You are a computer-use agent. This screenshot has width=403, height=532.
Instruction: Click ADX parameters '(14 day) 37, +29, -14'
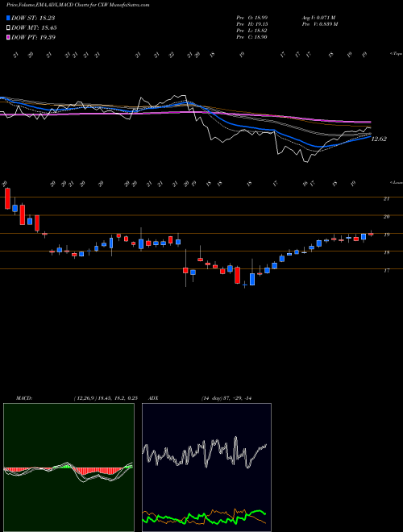[226, 398]
